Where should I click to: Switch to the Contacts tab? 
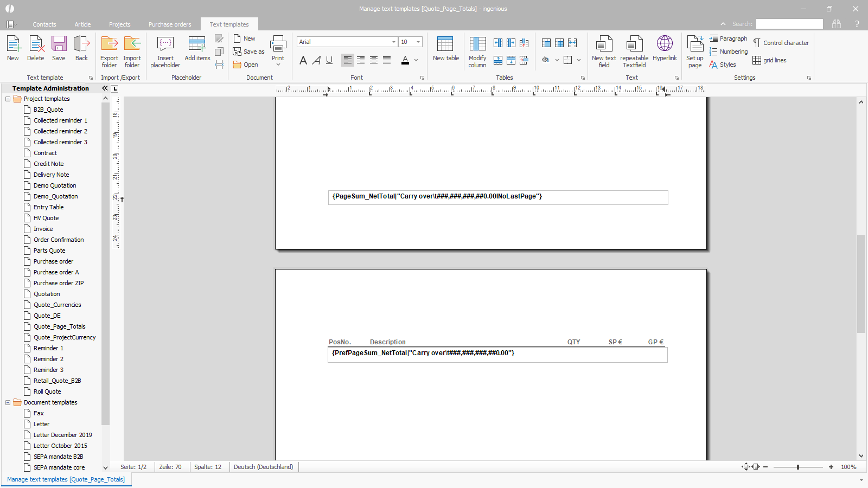click(x=44, y=24)
